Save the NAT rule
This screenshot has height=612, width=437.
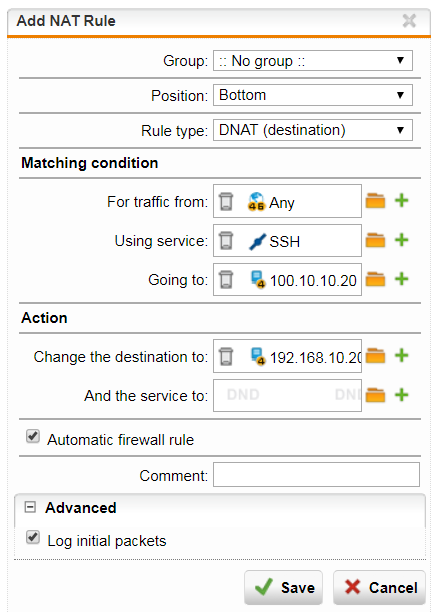284,587
